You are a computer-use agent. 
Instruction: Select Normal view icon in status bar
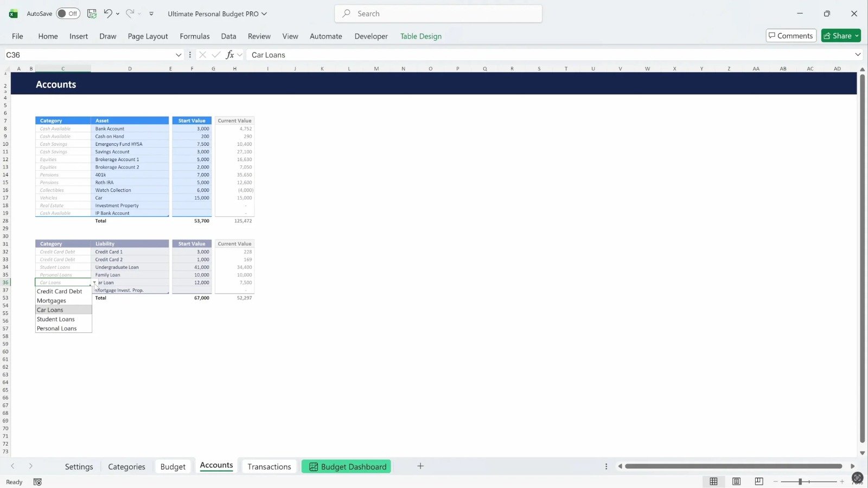pyautogui.click(x=713, y=481)
